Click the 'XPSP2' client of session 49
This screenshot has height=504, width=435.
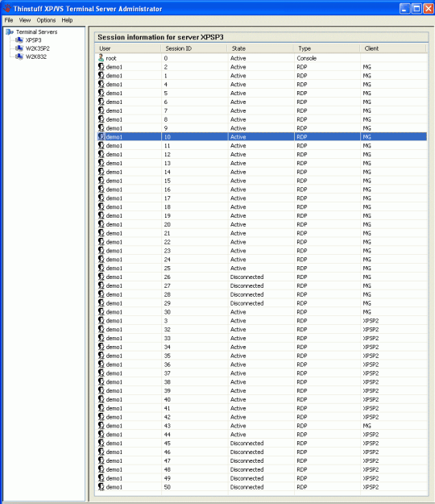[x=371, y=478]
